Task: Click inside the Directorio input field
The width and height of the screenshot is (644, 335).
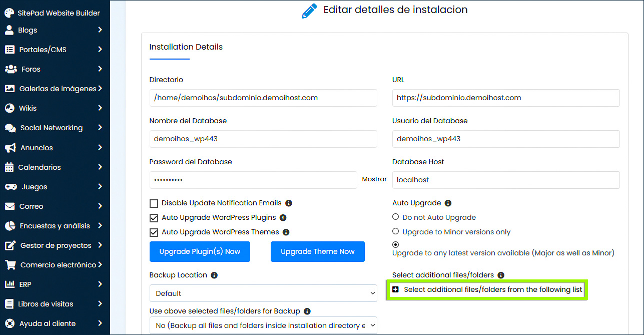Action: [263, 98]
